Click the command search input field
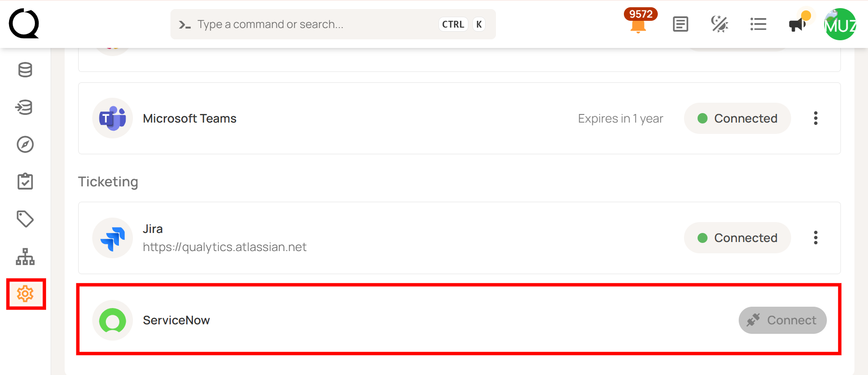Image resolution: width=868 pixels, height=375 pixels. click(316, 24)
